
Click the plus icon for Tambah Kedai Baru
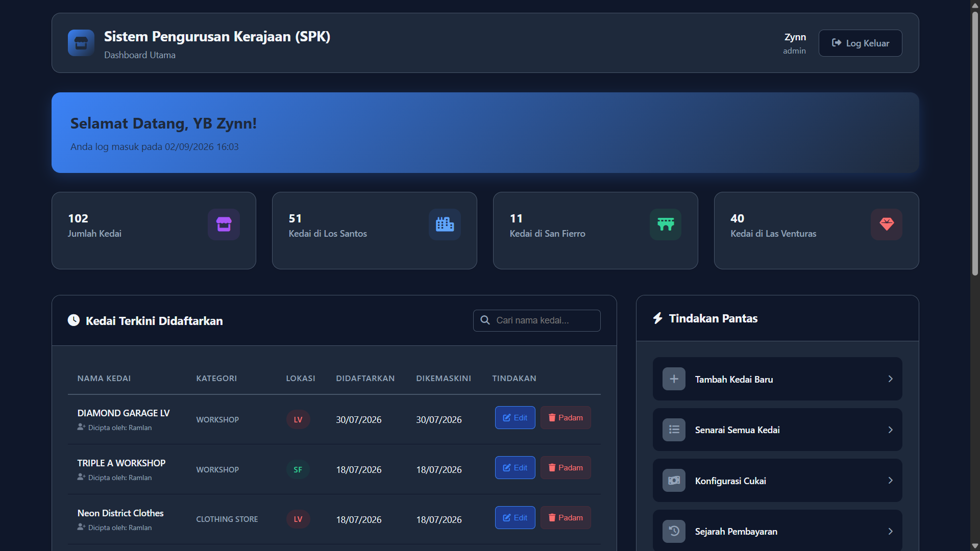674,379
